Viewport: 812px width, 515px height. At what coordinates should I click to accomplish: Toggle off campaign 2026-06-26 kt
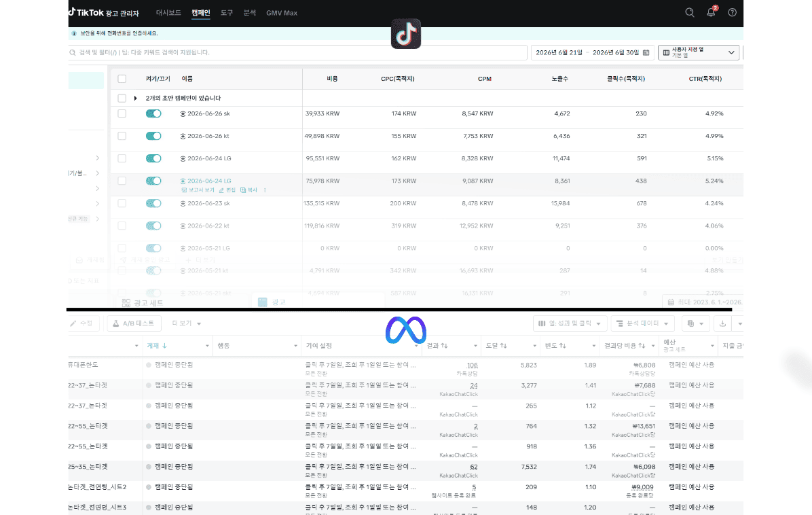click(153, 136)
